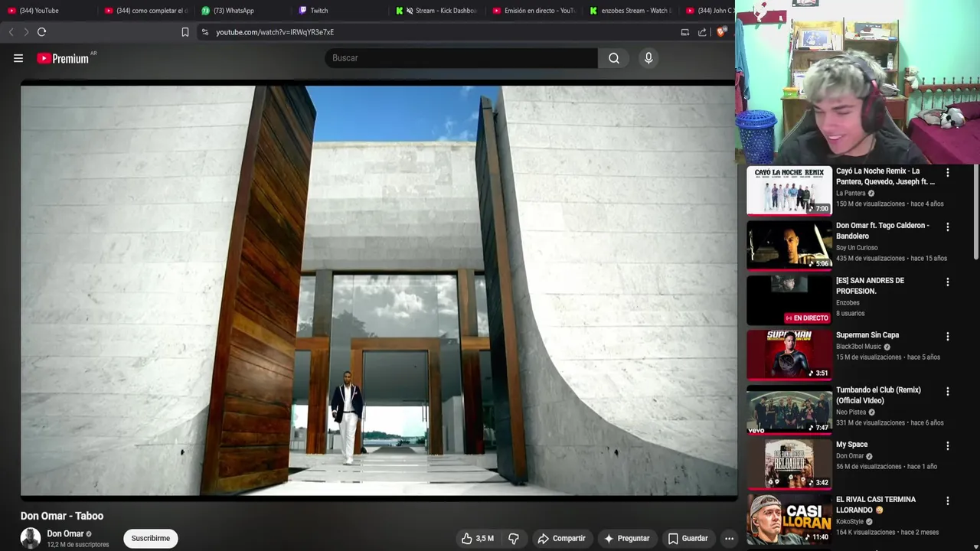980x551 pixels.
Task: Go forward with browser forward arrow
Action: coord(26,32)
